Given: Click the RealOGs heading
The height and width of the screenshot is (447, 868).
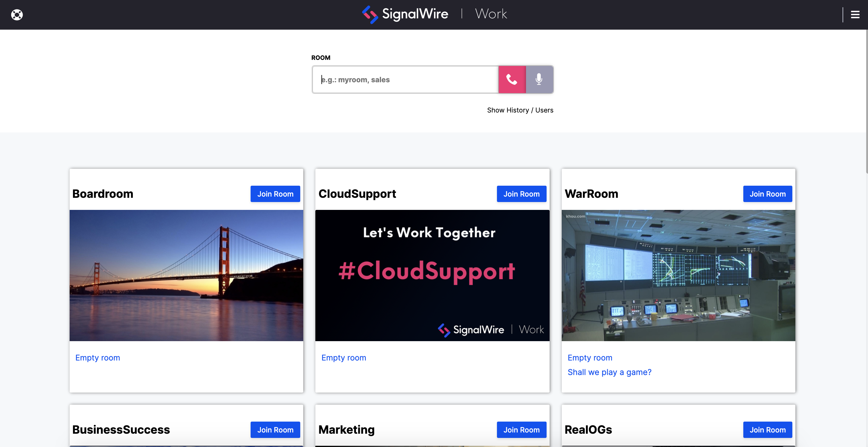Looking at the screenshot, I should point(588,429).
